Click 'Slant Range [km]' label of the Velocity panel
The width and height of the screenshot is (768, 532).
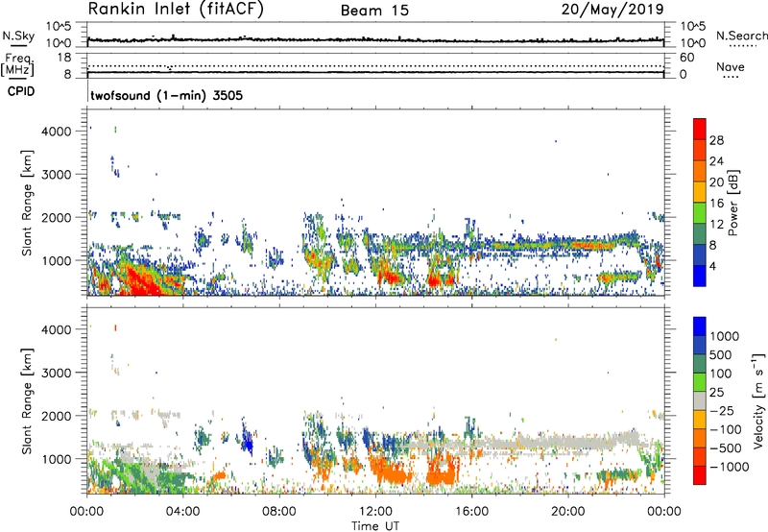click(x=27, y=400)
